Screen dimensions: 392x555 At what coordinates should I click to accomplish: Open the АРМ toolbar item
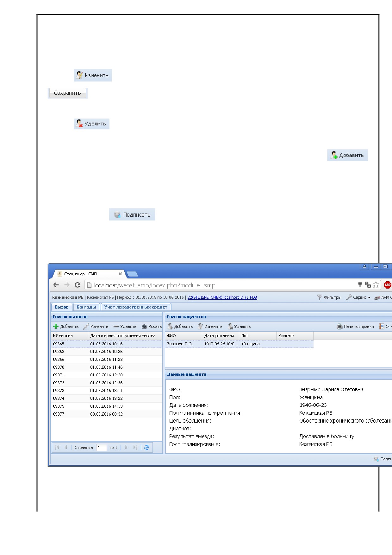[383, 297]
